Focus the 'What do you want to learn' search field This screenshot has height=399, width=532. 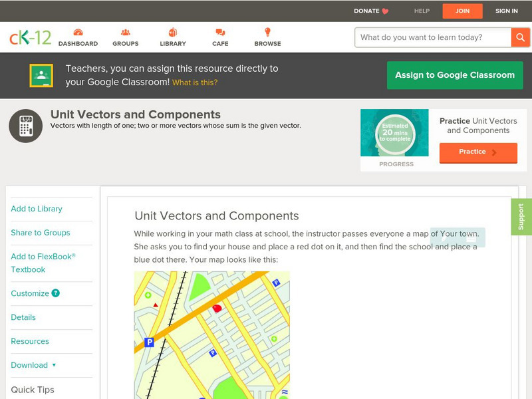pyautogui.click(x=433, y=37)
